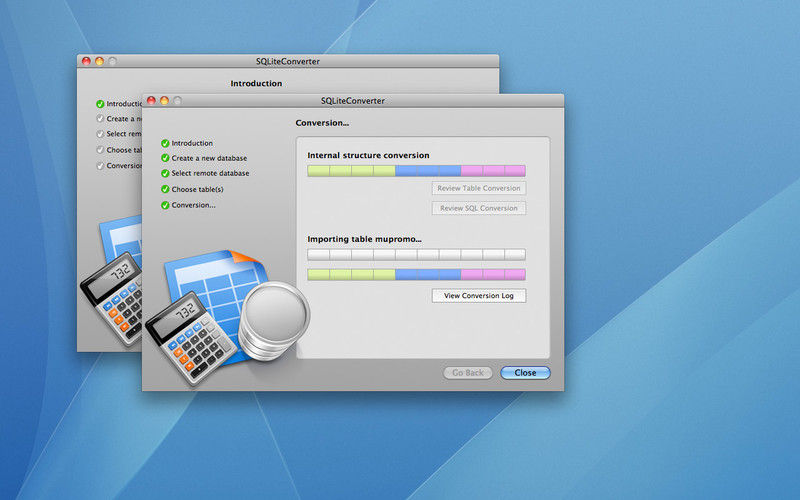Click the Go Back button

click(467, 373)
